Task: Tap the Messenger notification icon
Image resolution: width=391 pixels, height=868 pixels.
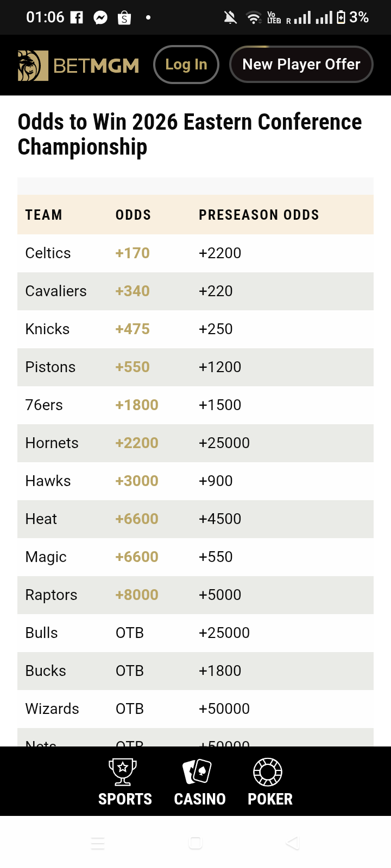Action: (100, 18)
